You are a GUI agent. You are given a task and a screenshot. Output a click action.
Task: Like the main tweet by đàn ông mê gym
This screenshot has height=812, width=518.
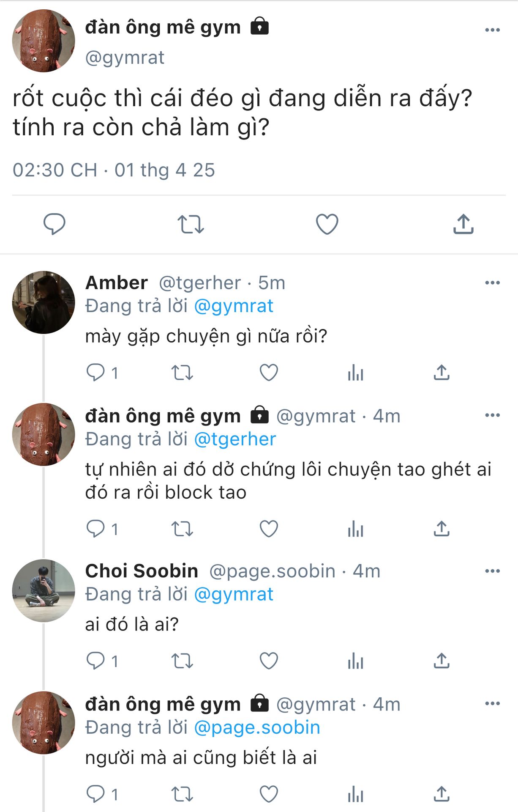tap(327, 224)
